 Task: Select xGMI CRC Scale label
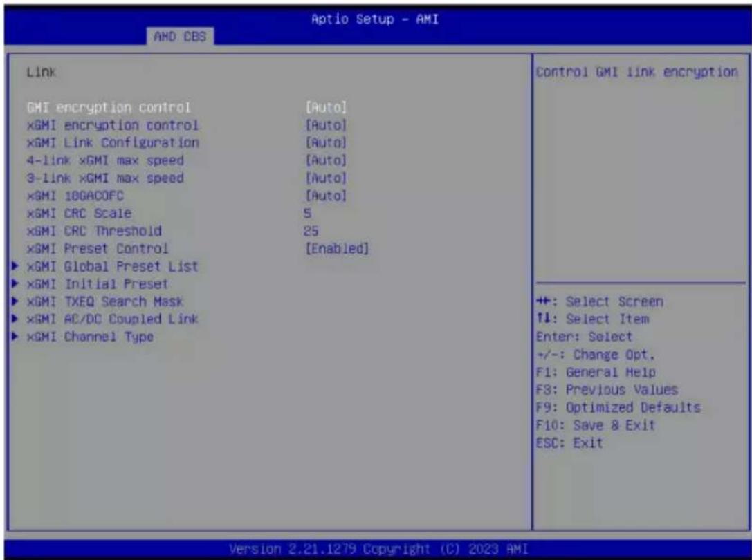[79, 213]
